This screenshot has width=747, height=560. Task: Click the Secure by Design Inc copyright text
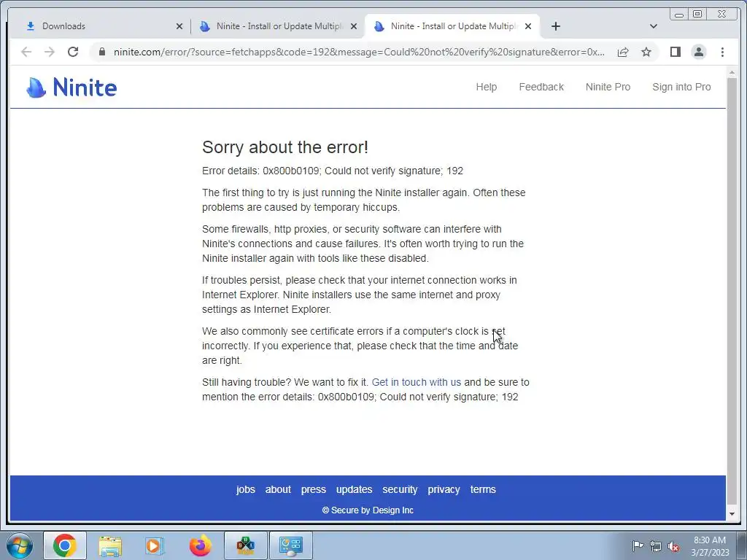(x=368, y=510)
